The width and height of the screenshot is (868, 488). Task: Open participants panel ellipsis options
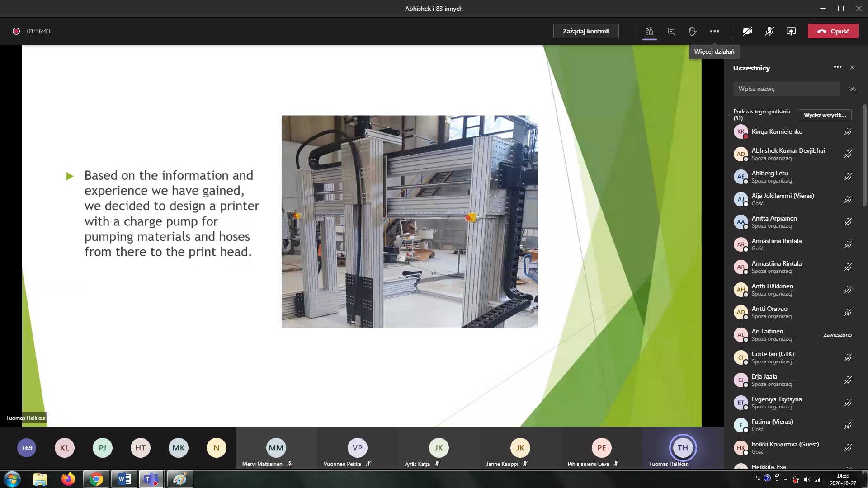(837, 67)
